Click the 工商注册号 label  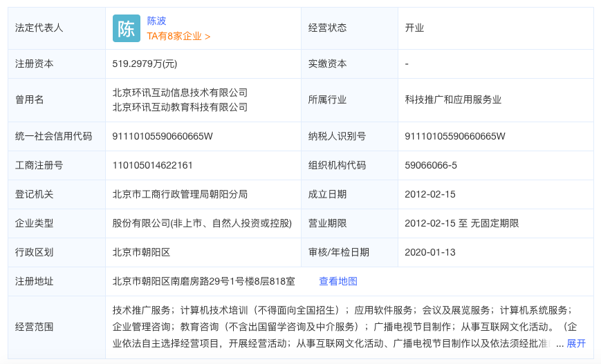(x=39, y=165)
